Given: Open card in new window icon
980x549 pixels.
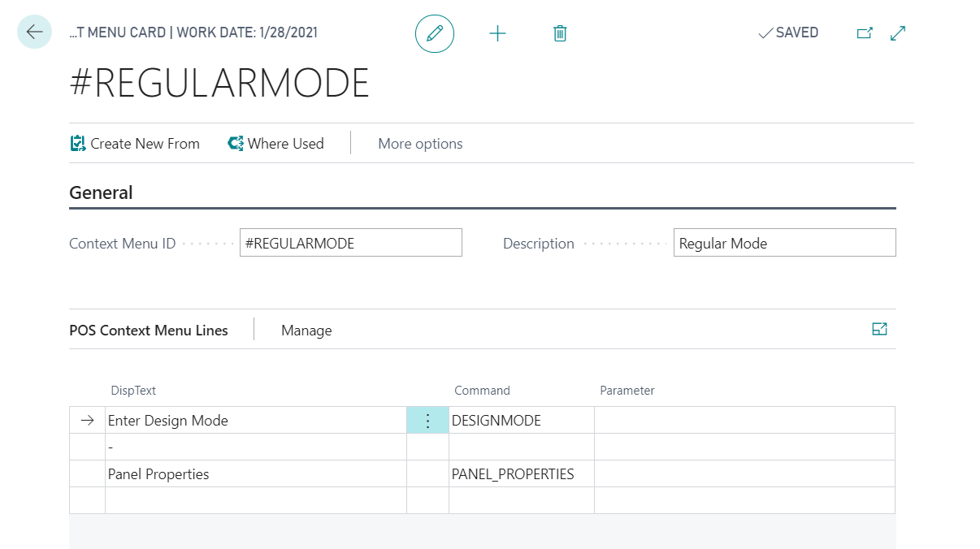Looking at the screenshot, I should tap(865, 33).
